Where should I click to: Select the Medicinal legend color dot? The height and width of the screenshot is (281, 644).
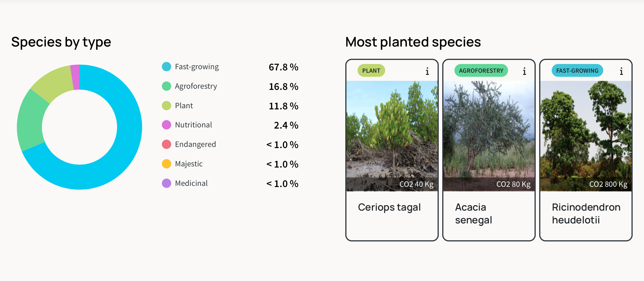[167, 183]
